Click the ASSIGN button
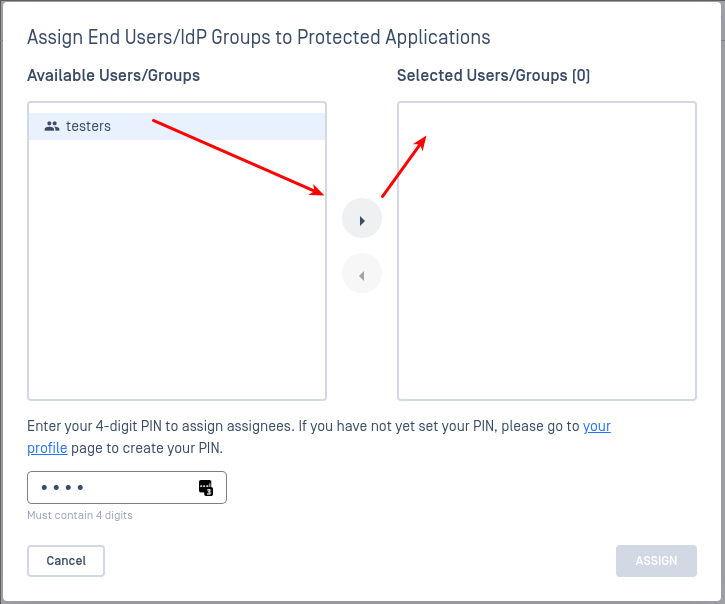Viewport: 725px width, 604px height. click(656, 561)
